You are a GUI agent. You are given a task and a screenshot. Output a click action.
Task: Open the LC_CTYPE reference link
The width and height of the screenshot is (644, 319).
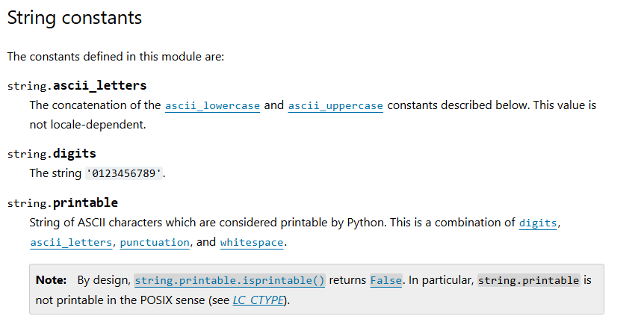click(258, 300)
